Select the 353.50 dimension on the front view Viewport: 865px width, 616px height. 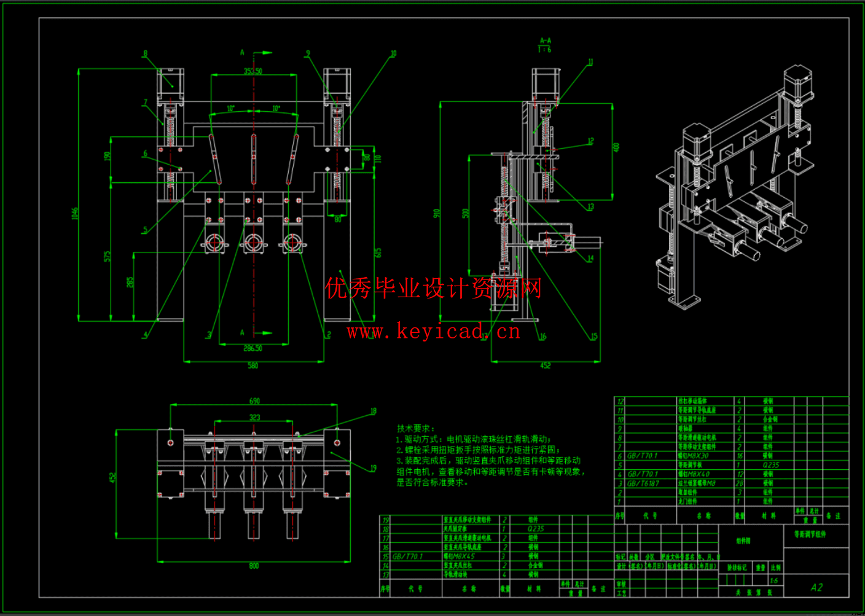click(x=254, y=71)
